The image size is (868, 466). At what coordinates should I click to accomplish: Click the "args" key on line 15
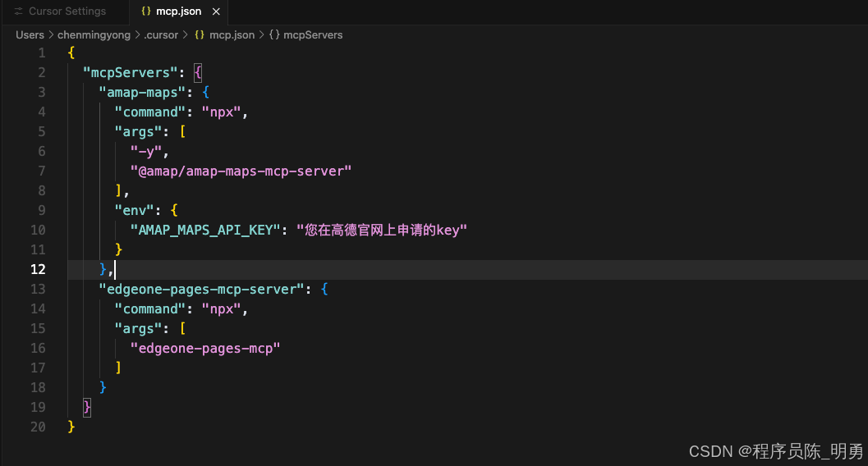pos(138,328)
